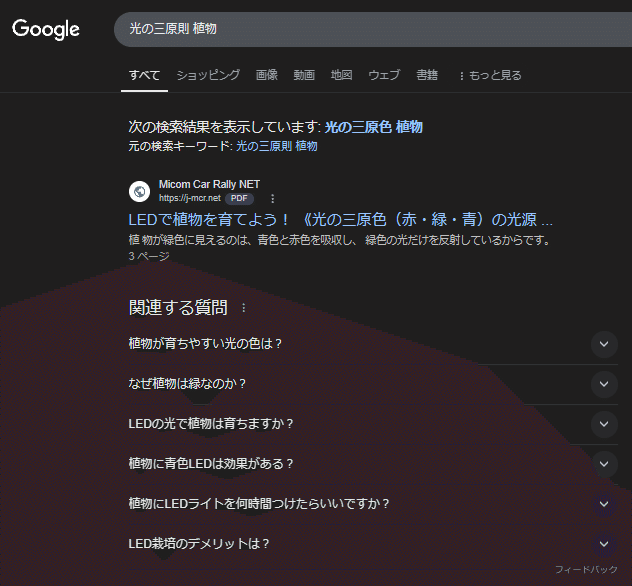
Task: Click the question text LEDの光で植物は育ちますか？
Action: pyautogui.click(x=211, y=424)
